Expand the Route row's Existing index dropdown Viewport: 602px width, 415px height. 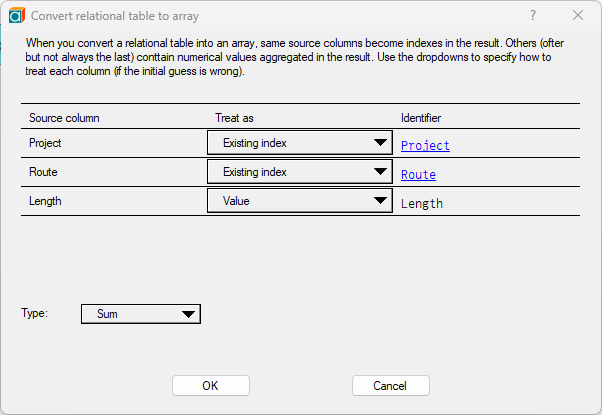click(299, 172)
